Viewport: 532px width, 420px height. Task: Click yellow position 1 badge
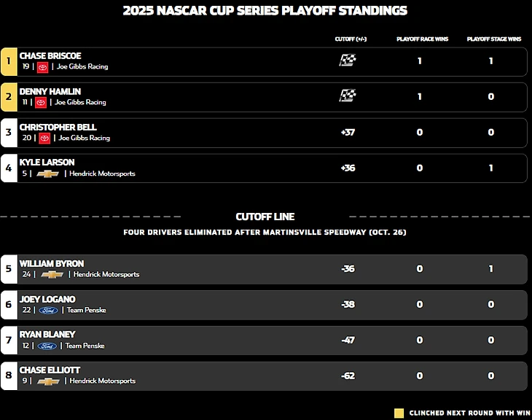pyautogui.click(x=9, y=62)
